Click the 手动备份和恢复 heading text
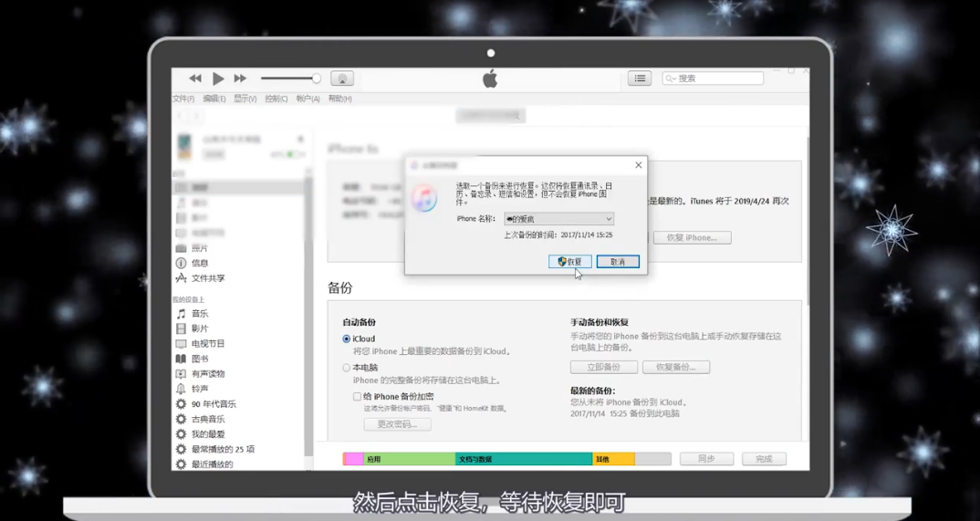The image size is (980, 521). click(599, 322)
